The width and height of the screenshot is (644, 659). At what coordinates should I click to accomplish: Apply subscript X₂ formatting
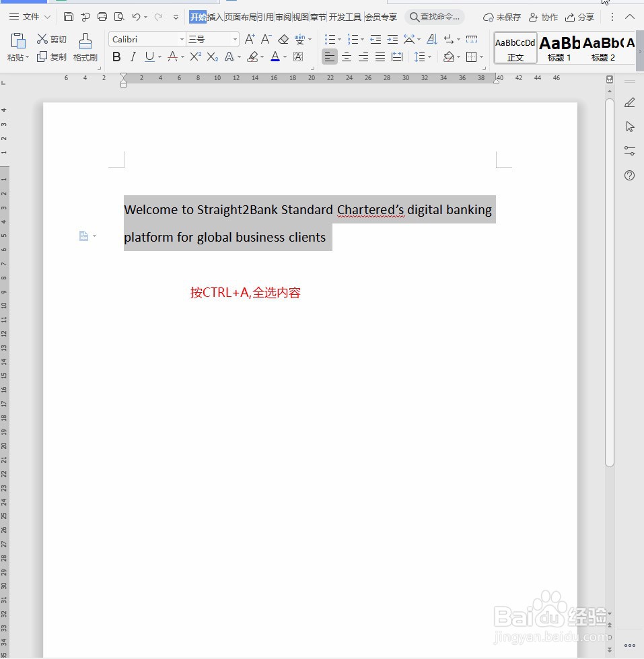[x=213, y=57]
